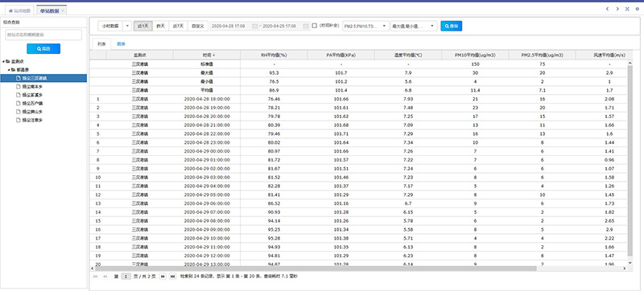Open the PM2.5,PM10 parameter dropdown
644x295 pixels.
(366, 26)
